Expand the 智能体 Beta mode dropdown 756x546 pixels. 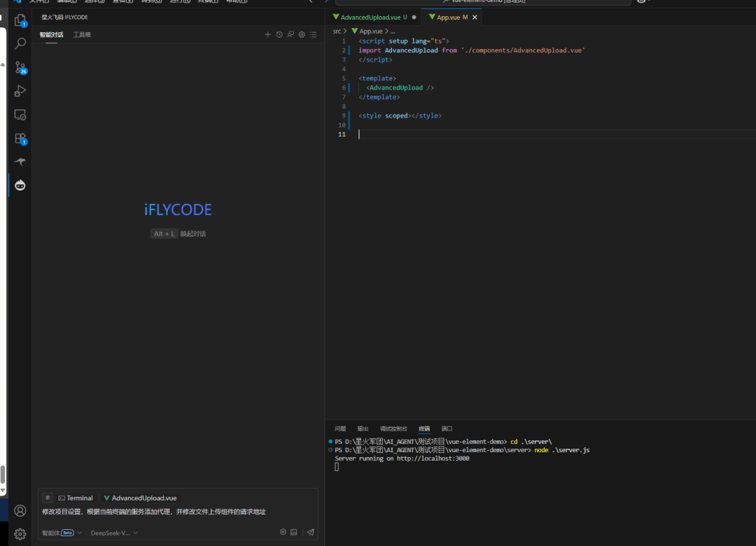62,533
